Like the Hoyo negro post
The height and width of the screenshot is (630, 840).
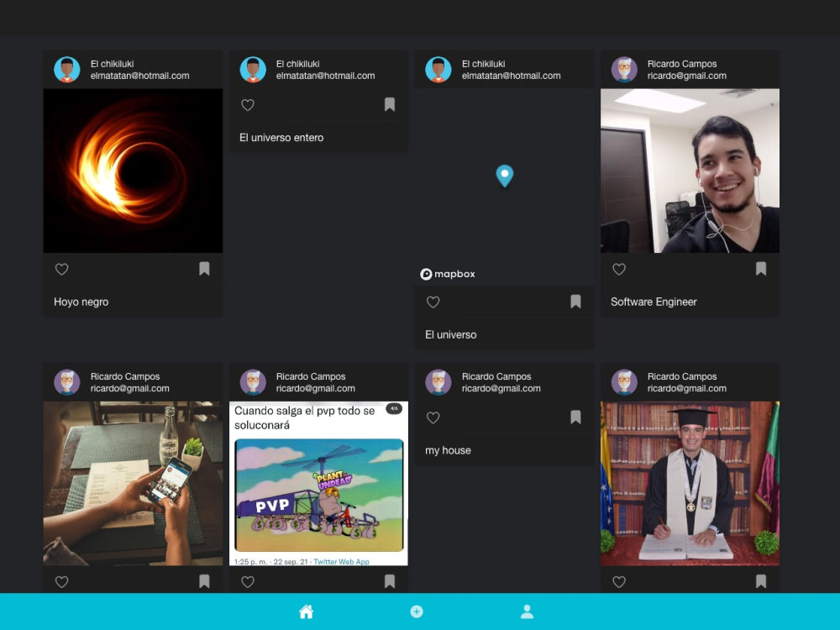[61, 269]
